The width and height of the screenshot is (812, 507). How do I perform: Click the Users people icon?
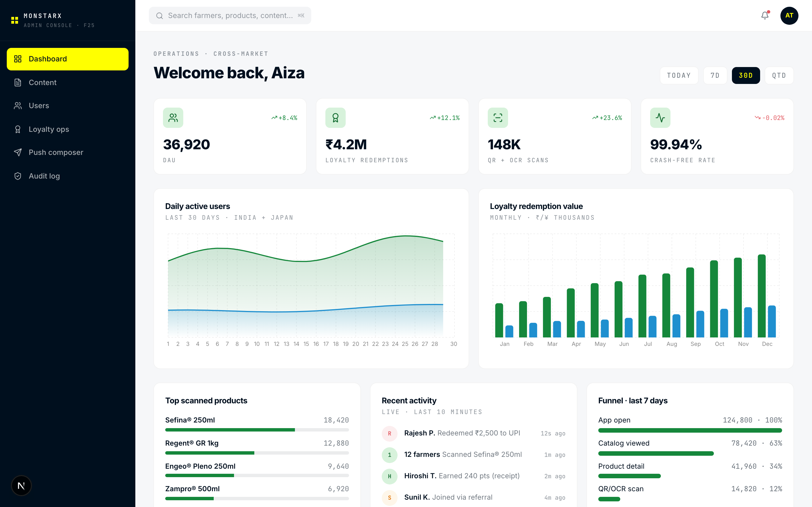click(18, 105)
